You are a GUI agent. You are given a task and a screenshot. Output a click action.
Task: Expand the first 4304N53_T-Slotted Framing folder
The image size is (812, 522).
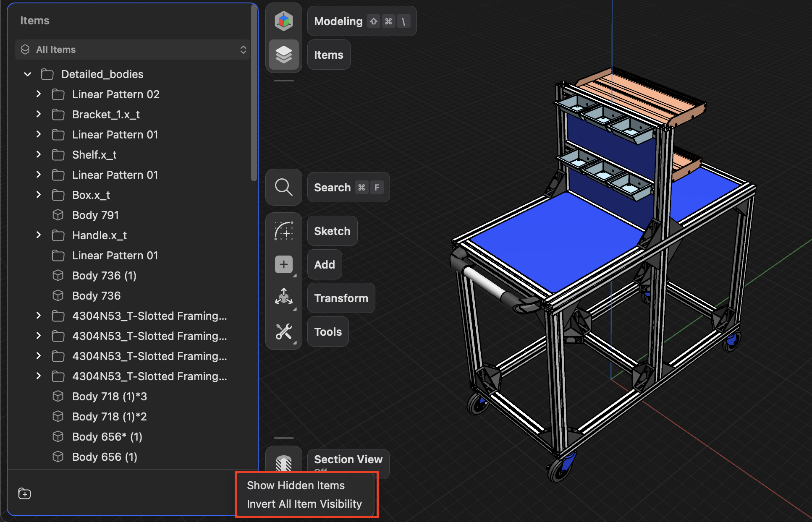pyautogui.click(x=39, y=316)
